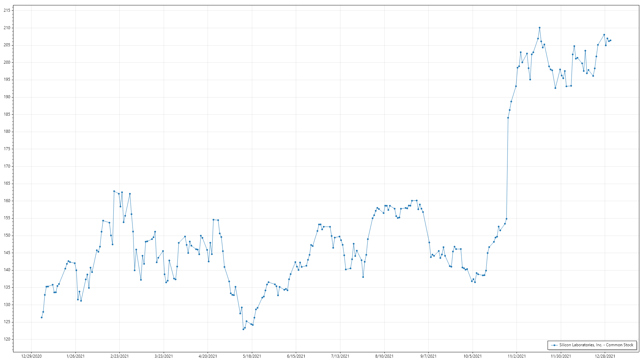Screen dimensions: 644x362
Task: Select the 5/18/2021 x-axis date label
Action: tap(252, 356)
